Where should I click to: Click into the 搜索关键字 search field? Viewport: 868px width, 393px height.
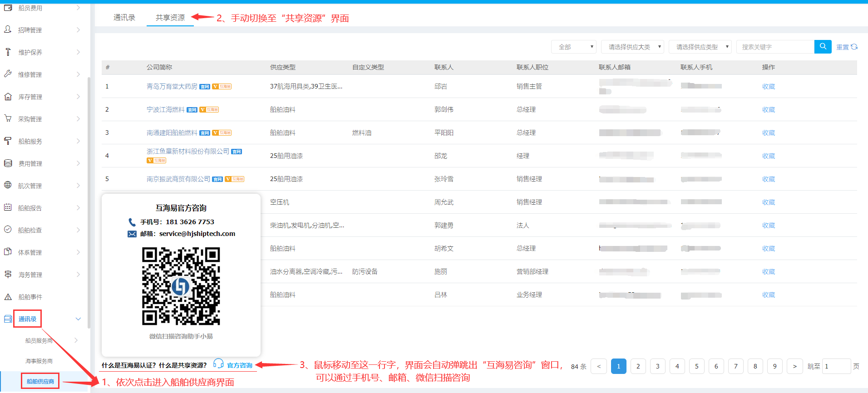click(775, 47)
